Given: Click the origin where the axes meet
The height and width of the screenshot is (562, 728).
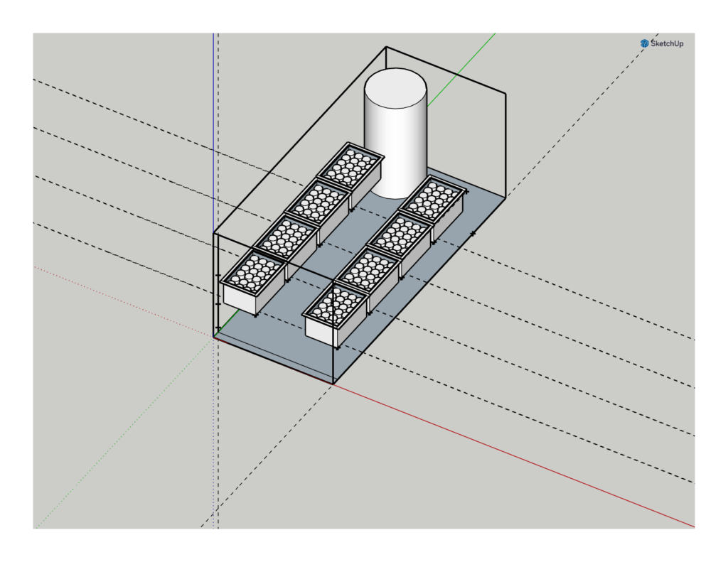Looking at the screenshot, I should coord(214,337).
